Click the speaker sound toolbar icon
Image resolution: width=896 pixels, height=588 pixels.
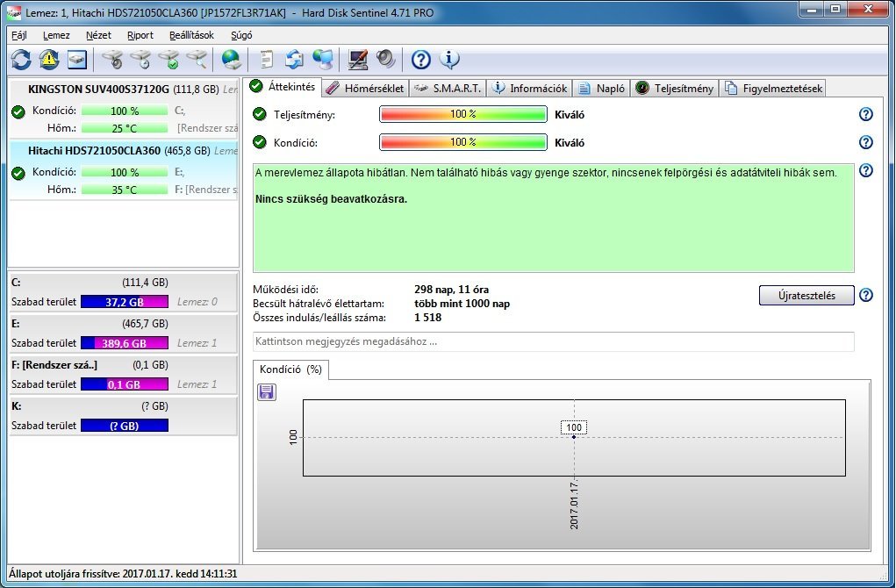pos(386,60)
